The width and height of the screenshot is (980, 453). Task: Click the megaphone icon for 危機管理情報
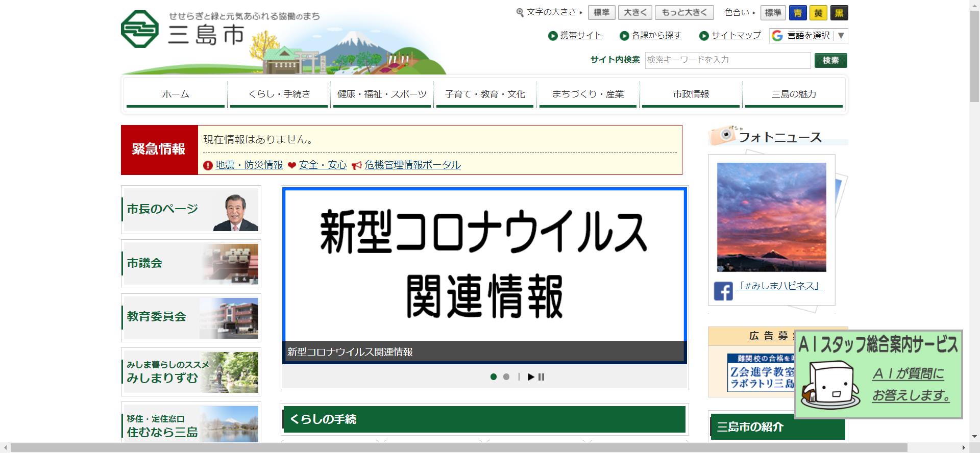pyautogui.click(x=357, y=165)
